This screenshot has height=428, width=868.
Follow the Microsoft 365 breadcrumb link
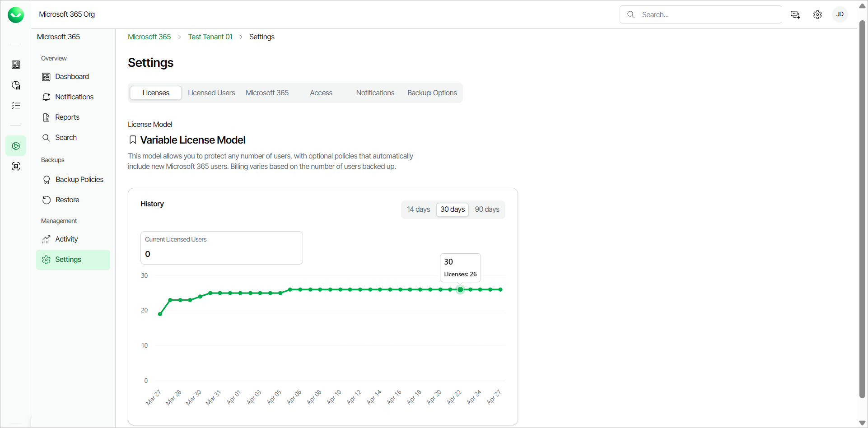coord(149,37)
